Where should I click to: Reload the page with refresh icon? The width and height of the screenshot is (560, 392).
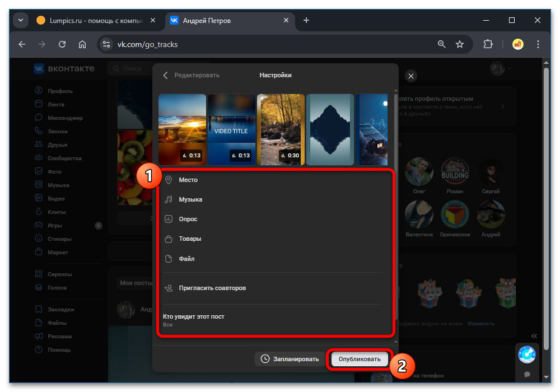[x=62, y=44]
